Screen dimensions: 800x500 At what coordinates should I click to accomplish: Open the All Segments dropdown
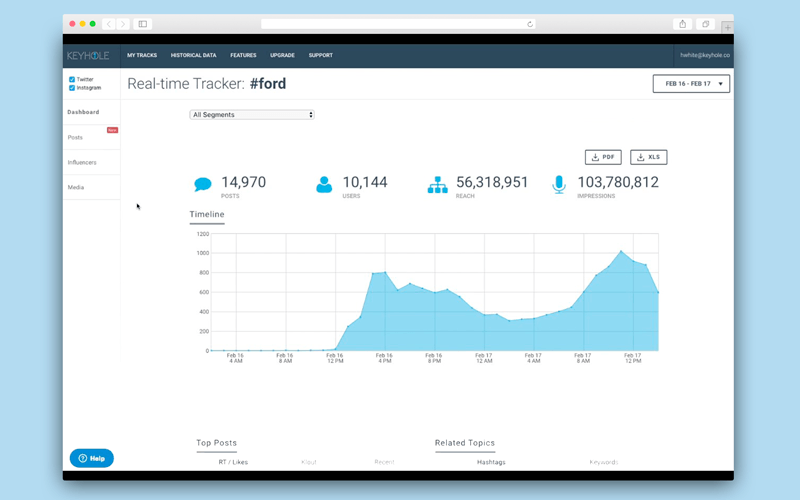[x=252, y=115]
